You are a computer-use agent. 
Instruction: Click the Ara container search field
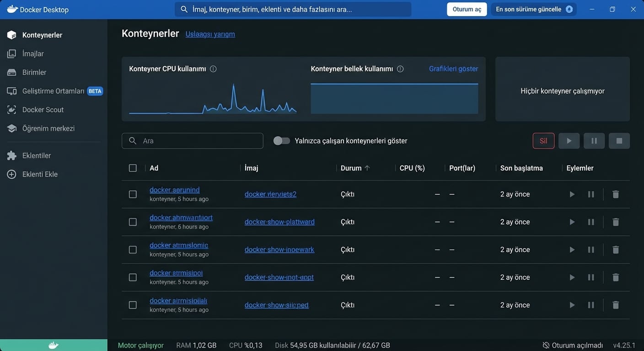coord(192,141)
